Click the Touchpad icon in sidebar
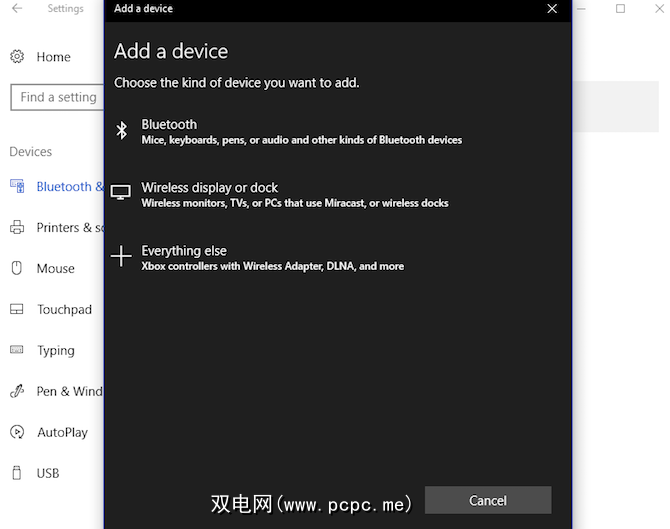The height and width of the screenshot is (529, 670). pos(17,309)
